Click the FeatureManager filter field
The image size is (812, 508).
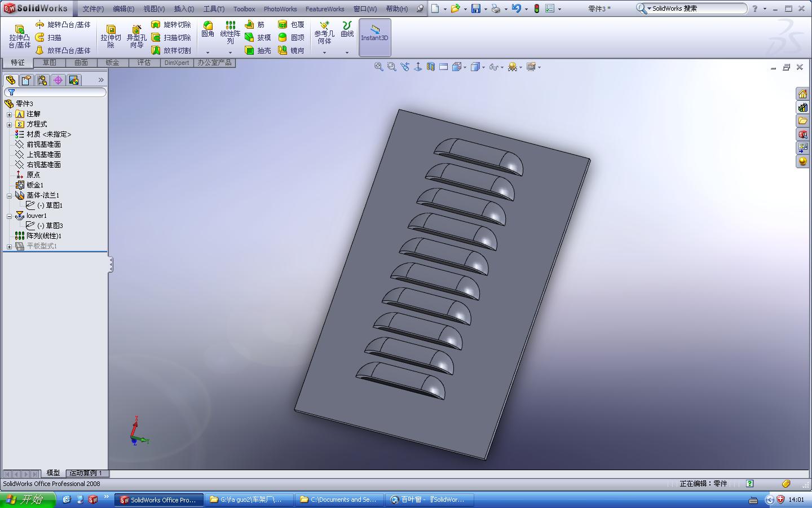pos(55,92)
